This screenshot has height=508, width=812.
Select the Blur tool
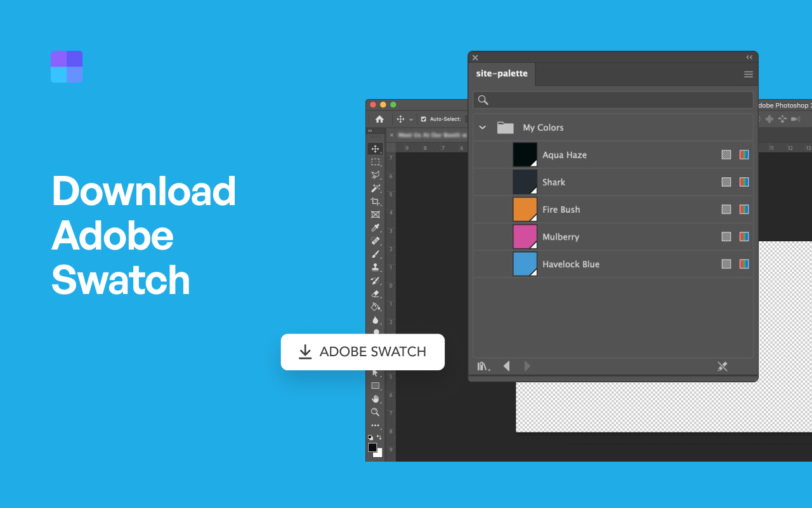[x=375, y=320]
